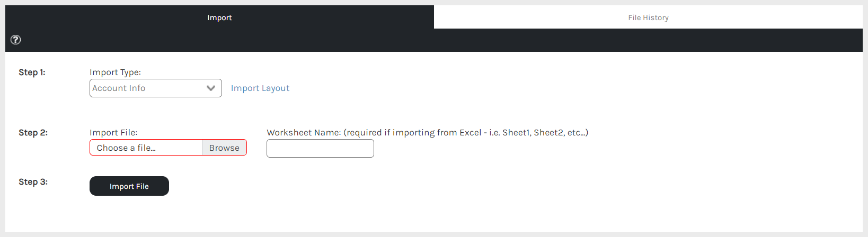
Task: Open the File History tab
Action: coord(648,17)
